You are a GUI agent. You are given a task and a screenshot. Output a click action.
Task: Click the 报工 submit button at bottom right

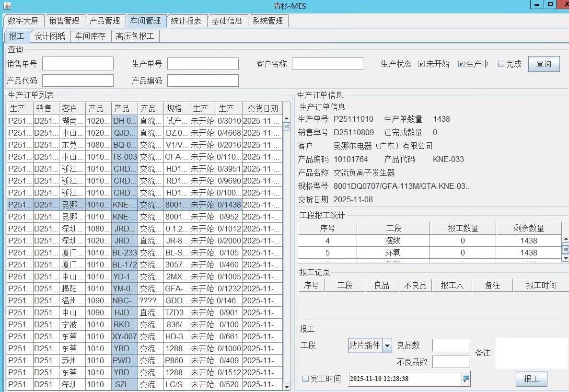(531, 379)
